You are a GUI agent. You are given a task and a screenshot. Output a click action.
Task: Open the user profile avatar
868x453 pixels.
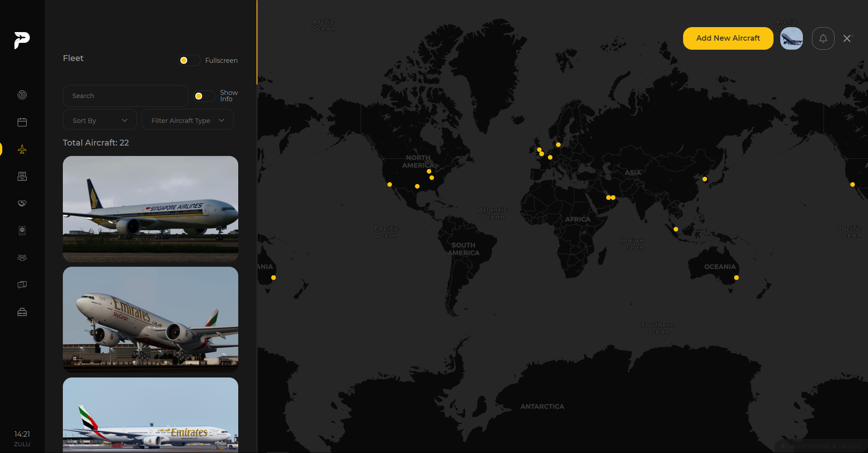tap(792, 38)
